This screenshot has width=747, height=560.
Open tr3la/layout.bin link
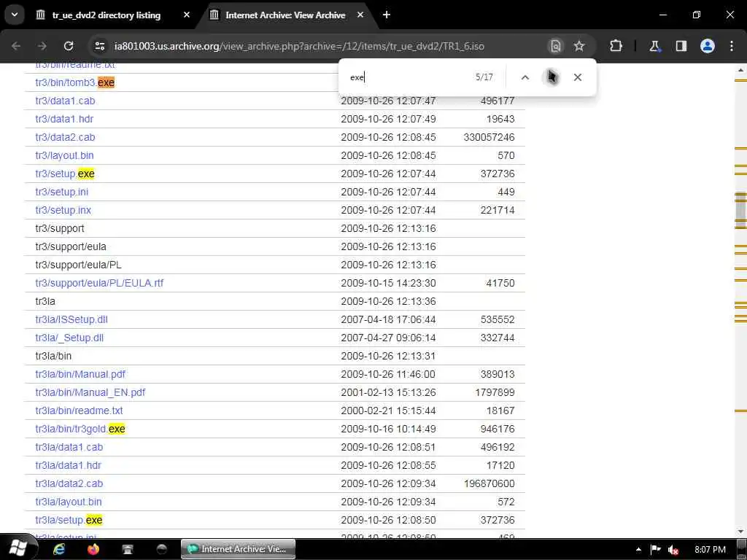pos(69,502)
